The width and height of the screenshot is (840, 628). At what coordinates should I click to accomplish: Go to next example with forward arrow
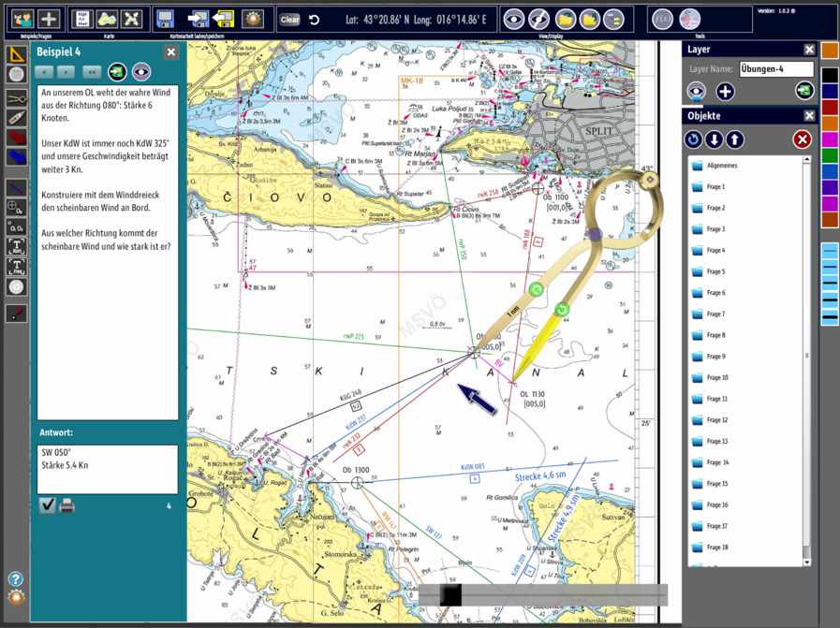coord(66,71)
